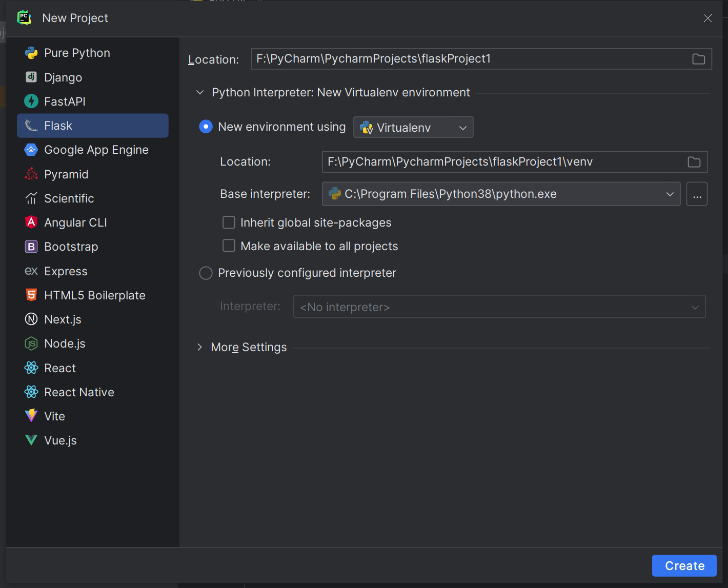The width and height of the screenshot is (728, 588).
Task: Open the Base interpreter dropdown
Action: tap(501, 194)
